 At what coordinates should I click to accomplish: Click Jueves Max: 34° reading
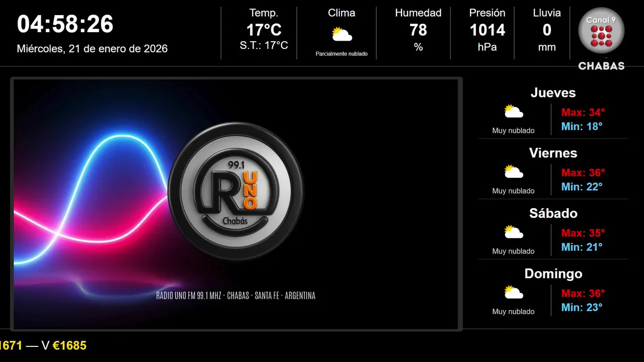(x=583, y=112)
